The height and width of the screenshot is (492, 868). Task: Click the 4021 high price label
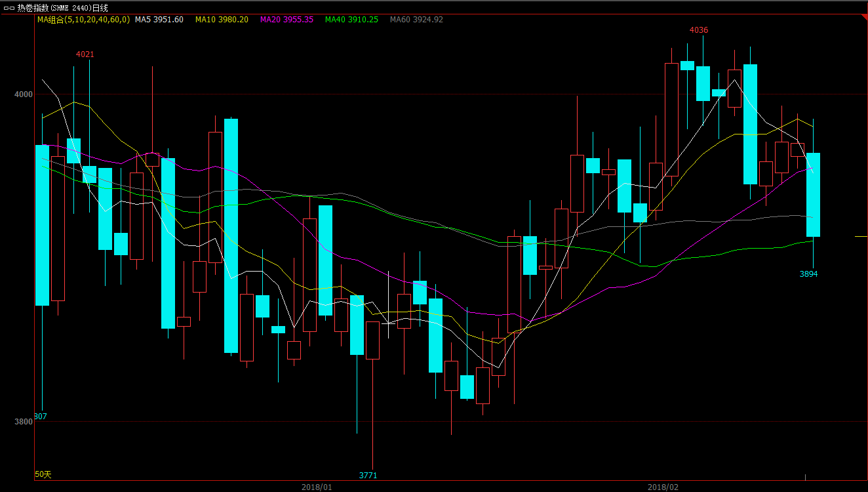[x=85, y=54]
